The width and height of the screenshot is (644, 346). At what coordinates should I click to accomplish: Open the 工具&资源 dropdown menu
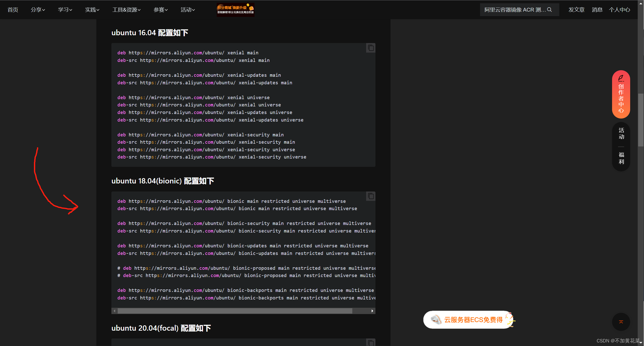tap(126, 10)
